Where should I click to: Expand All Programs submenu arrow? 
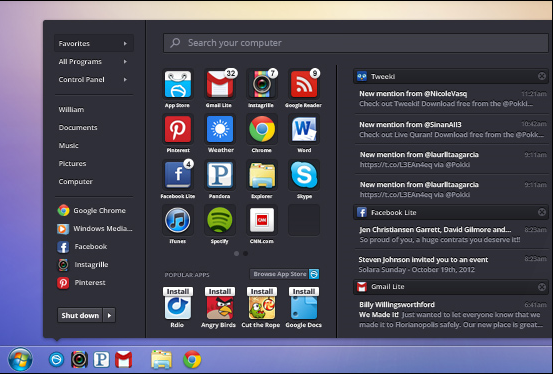click(x=125, y=61)
